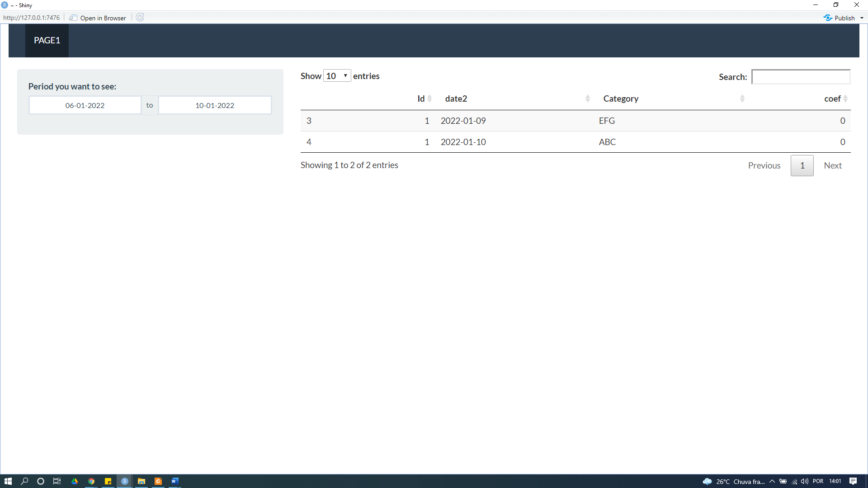Click the Next pagination link
The image size is (868, 488).
coord(833,165)
